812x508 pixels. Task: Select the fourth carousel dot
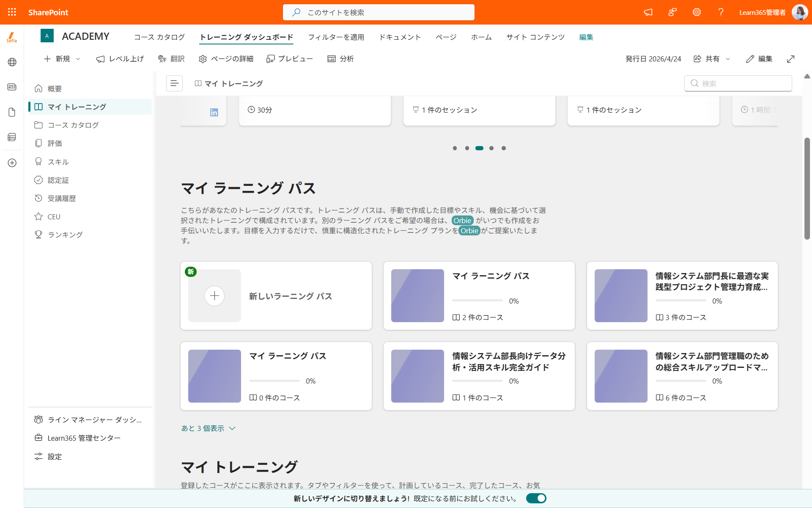pos(491,148)
